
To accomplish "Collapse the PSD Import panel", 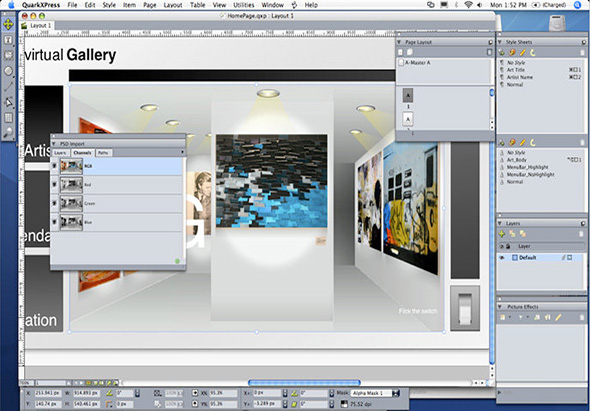I will click(54, 144).
